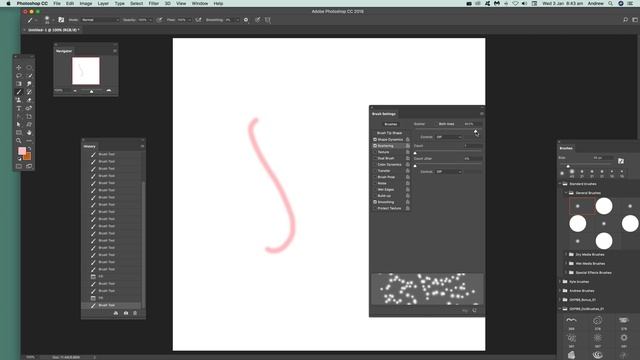Enable Transfer checkbox
Screen dimensions: 640x360
pos(375,171)
